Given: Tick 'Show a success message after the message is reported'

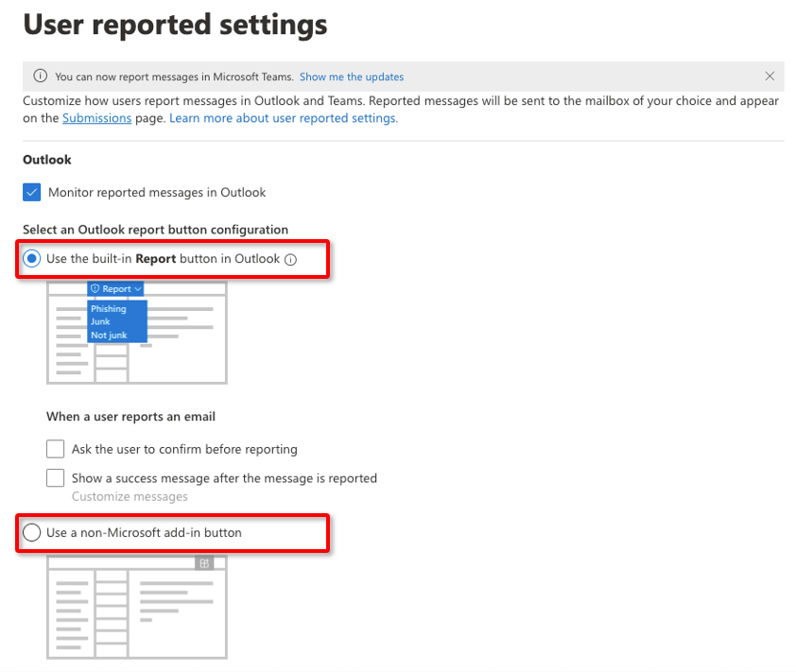Looking at the screenshot, I should point(56,478).
